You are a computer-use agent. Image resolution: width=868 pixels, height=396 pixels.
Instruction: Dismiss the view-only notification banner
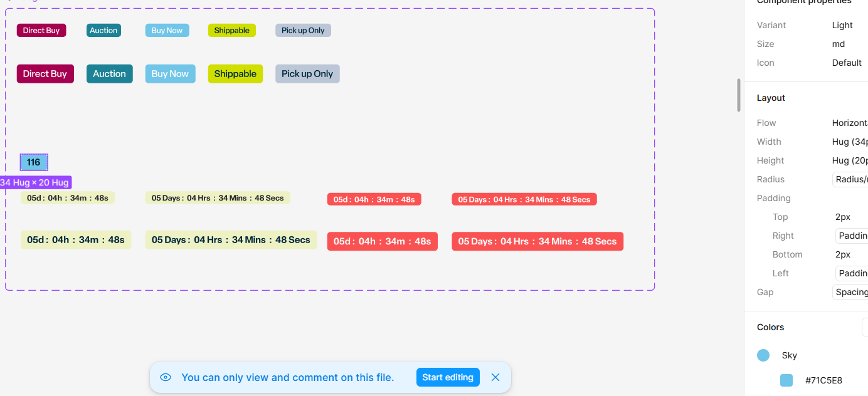495,377
